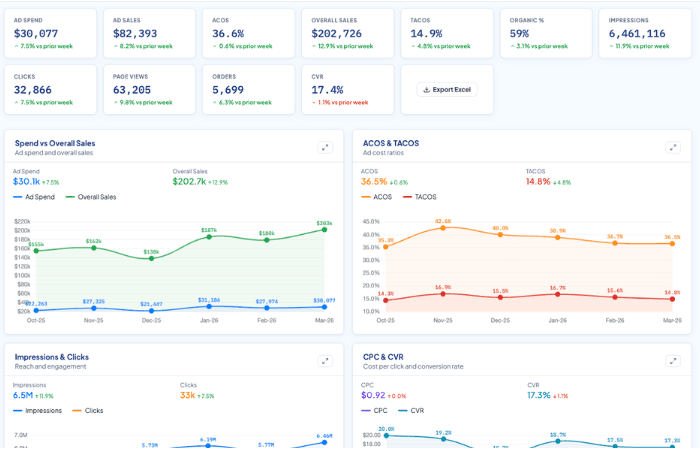Click the 16.7% Jan-26 TACOS point
The image size is (700, 451).
coord(558,294)
